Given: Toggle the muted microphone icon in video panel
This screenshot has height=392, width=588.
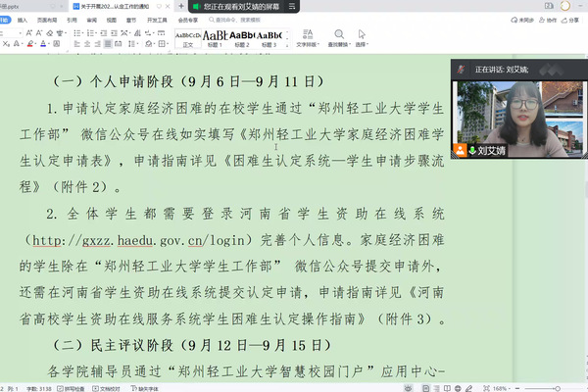Looking at the screenshot, I should 472,150.
